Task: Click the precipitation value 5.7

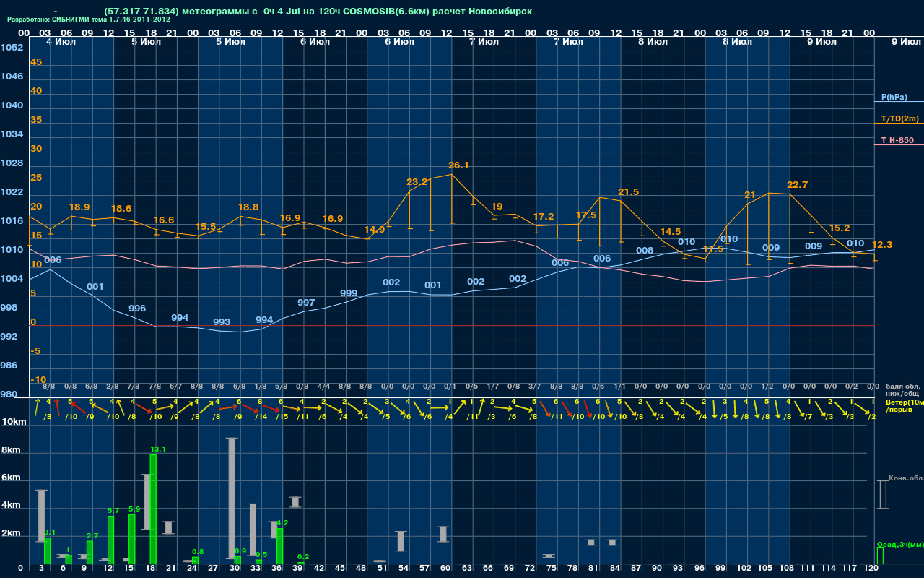Action: coord(113,511)
